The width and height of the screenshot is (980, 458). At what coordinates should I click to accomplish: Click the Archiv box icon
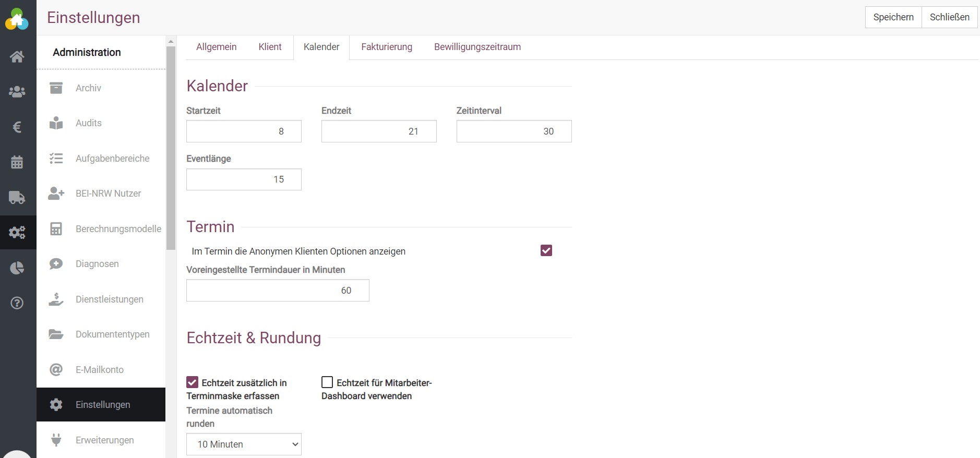[56, 88]
